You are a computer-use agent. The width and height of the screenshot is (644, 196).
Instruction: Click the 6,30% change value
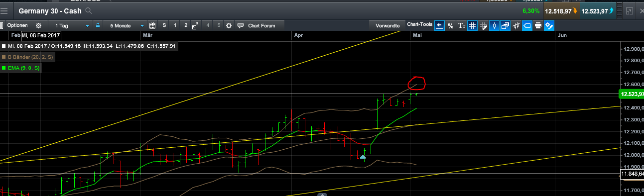[531, 10]
